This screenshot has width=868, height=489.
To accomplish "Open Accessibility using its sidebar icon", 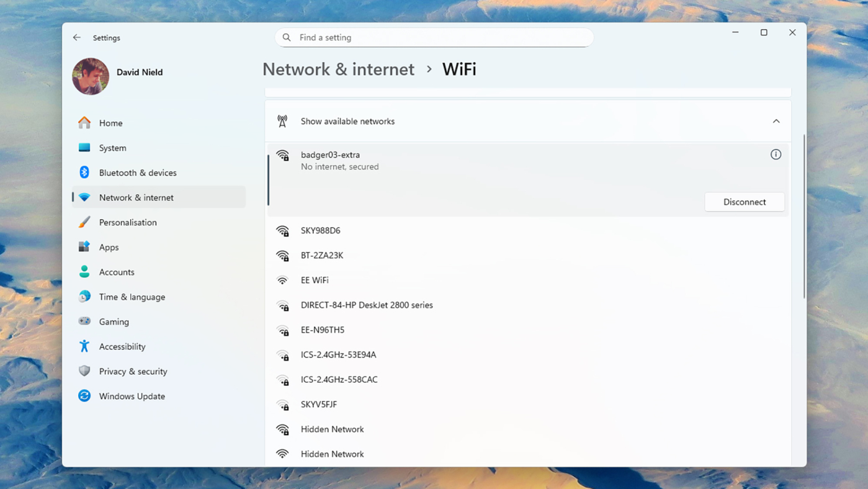I will pos(84,346).
